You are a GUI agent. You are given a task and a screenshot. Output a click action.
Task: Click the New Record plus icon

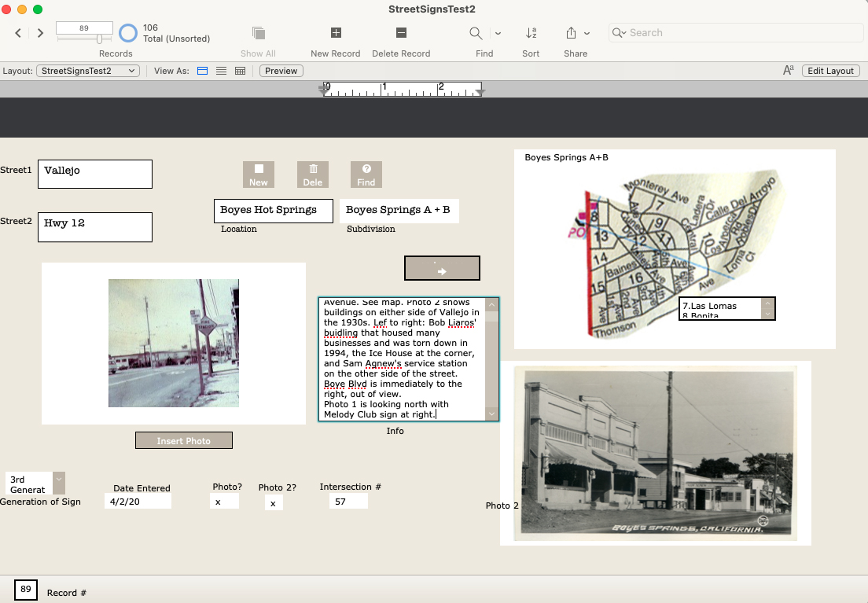point(336,33)
